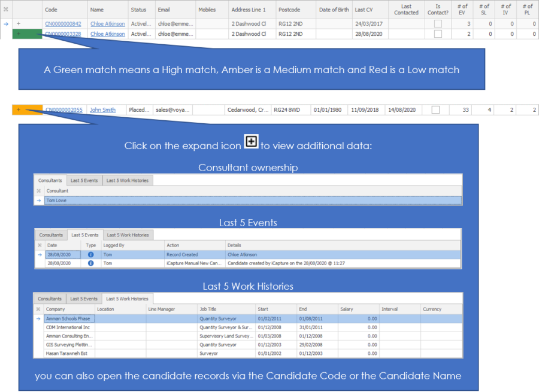Click the large expand plus icon in the callout
The width and height of the screenshot is (539, 392).
point(252,142)
